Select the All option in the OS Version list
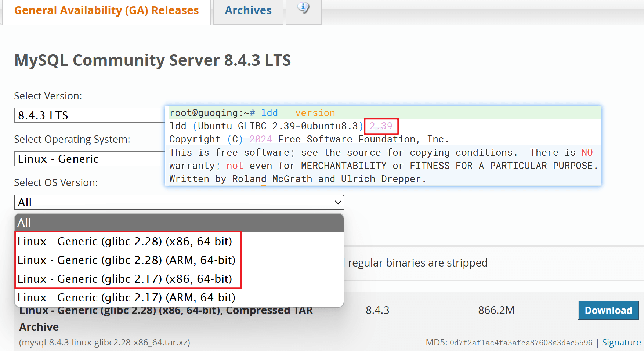Screen dimensions: 644x351 (179, 222)
